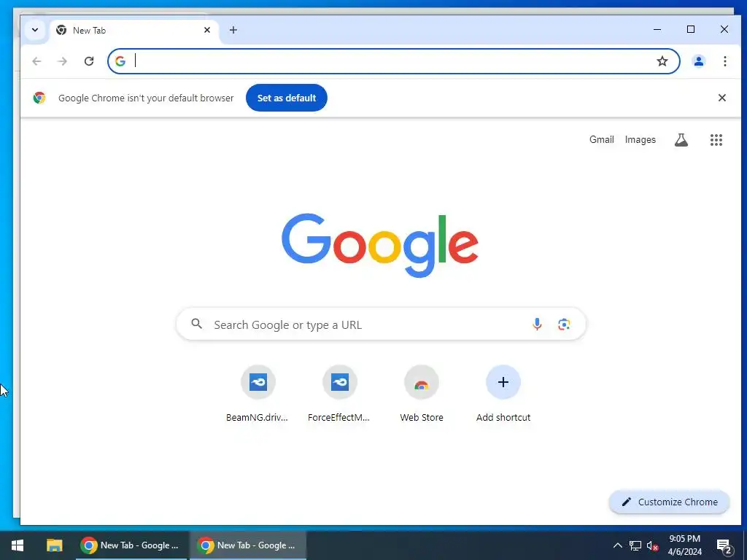Open File Explorer from the taskbar
Viewport: 747px width, 560px height.
(54, 545)
